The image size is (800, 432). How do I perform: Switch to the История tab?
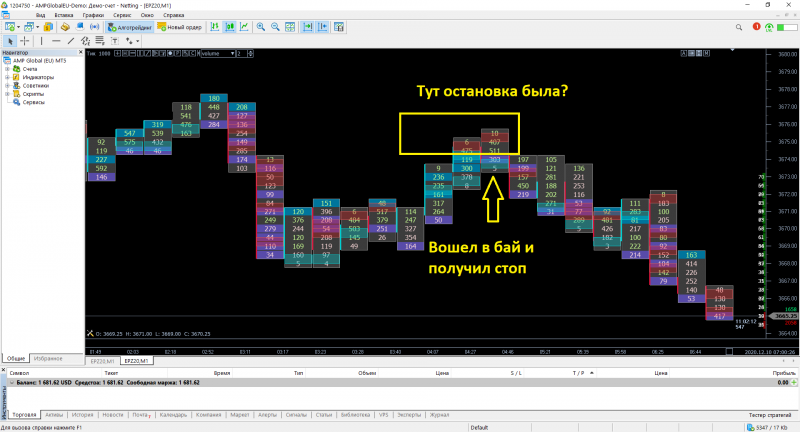(83, 414)
